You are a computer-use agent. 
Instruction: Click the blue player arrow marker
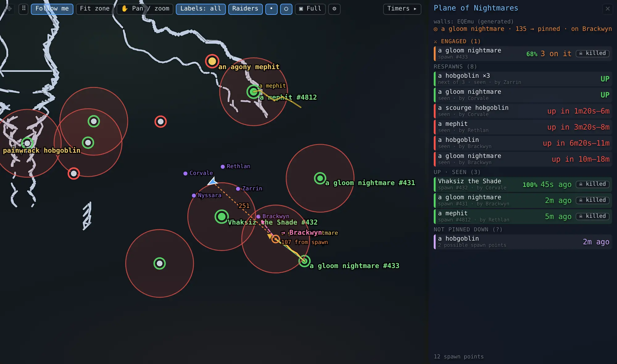[213, 181]
